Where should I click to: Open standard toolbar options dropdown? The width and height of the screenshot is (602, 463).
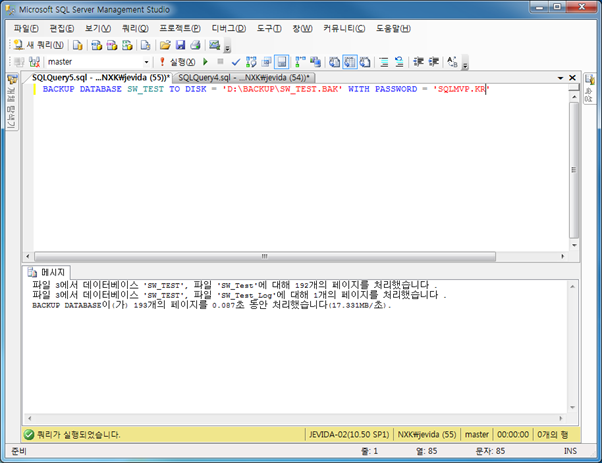pos(227,48)
